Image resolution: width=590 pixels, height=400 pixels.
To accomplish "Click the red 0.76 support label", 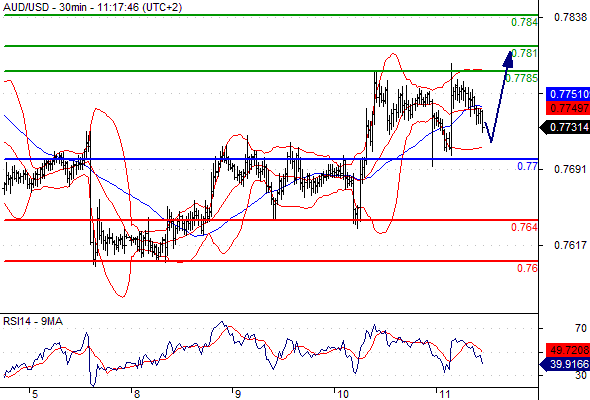I will (x=527, y=268).
